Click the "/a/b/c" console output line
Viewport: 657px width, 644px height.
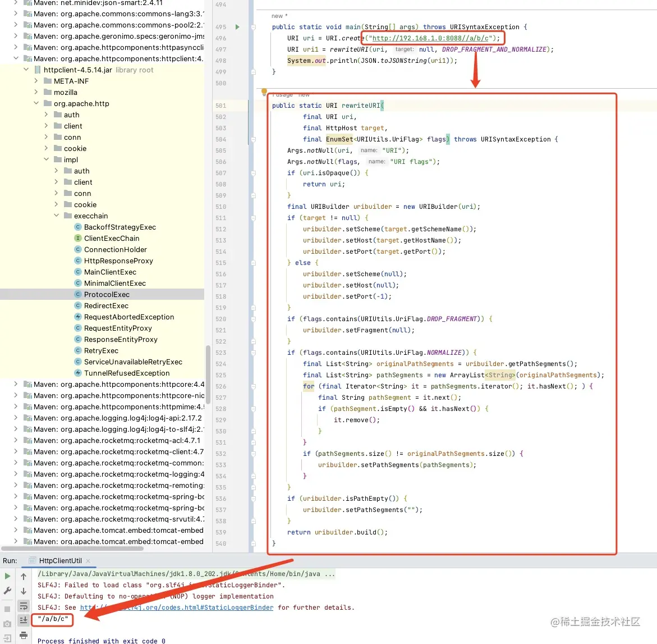pos(53,619)
